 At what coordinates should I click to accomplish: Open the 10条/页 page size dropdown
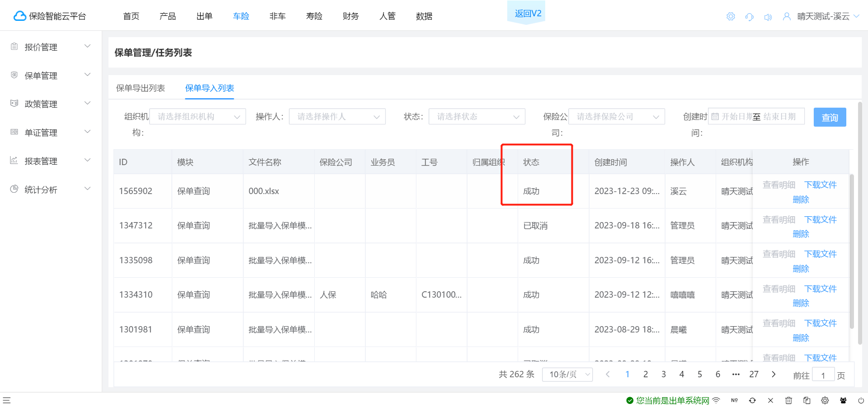(x=567, y=375)
